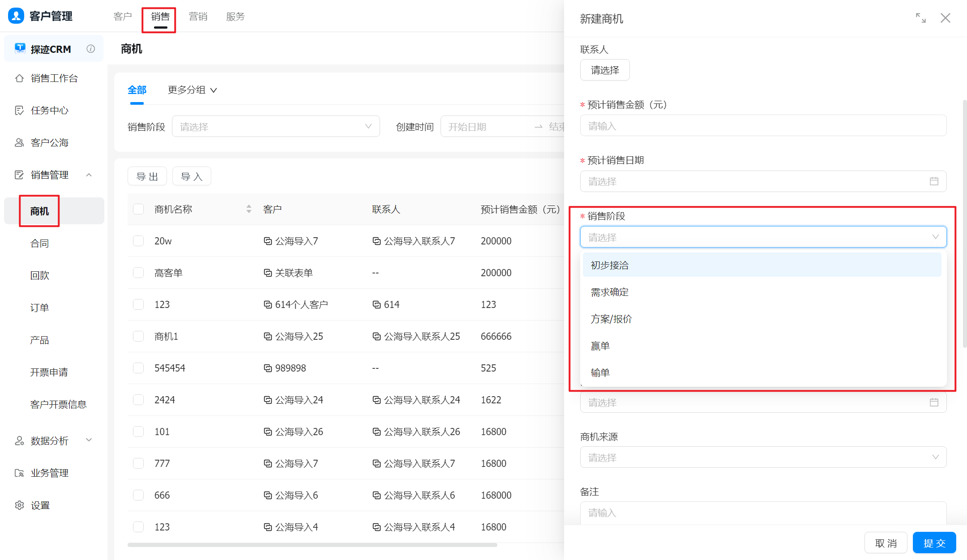Switch to the 营销 top tab
This screenshot has height=560, width=967.
pyautogui.click(x=198, y=17)
